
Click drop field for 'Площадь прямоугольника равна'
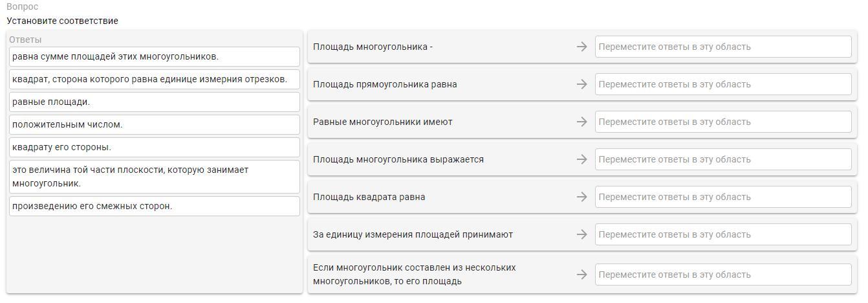(x=722, y=84)
